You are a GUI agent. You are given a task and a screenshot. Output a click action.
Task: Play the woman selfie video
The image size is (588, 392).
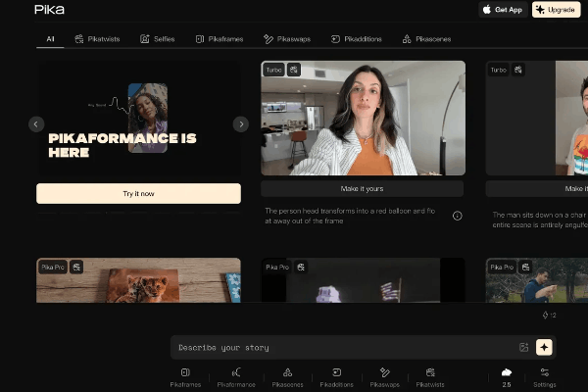click(x=363, y=119)
